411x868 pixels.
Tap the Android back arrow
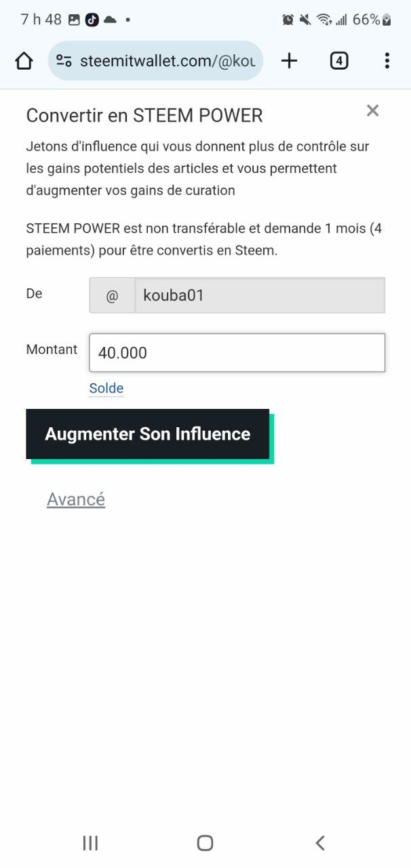coord(320,843)
